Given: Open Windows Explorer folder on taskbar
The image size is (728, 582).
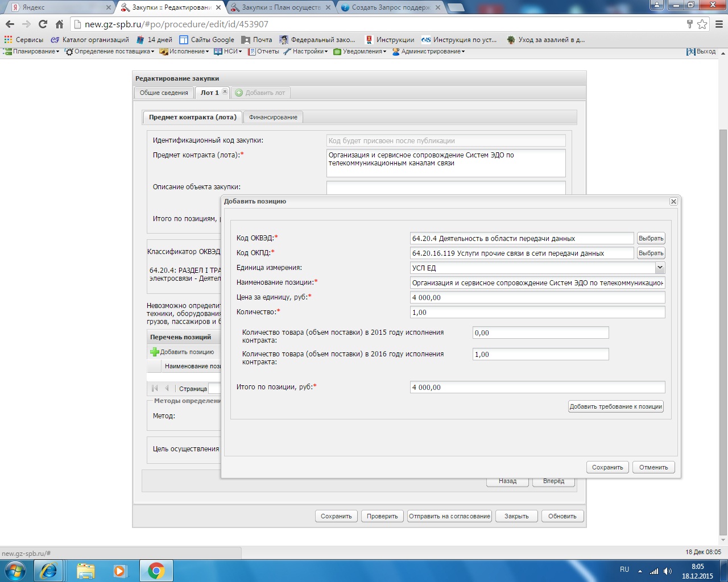Looking at the screenshot, I should (x=85, y=571).
